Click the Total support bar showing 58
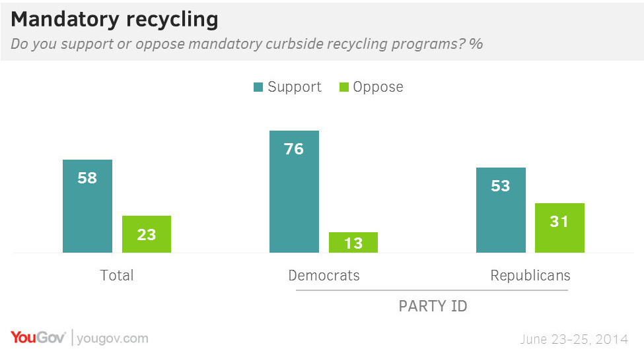The height and width of the screenshot is (349, 644). (87, 206)
